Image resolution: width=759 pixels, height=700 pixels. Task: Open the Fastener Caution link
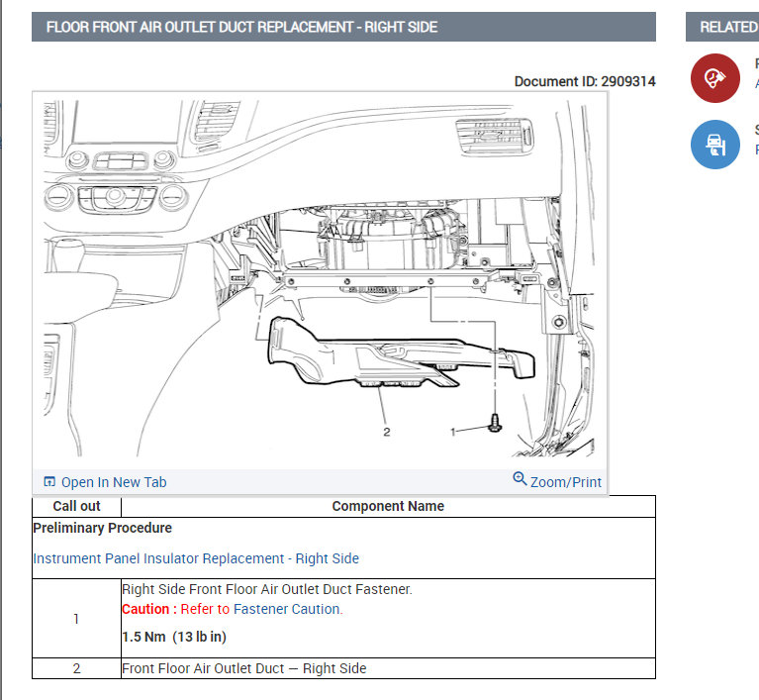(x=287, y=609)
